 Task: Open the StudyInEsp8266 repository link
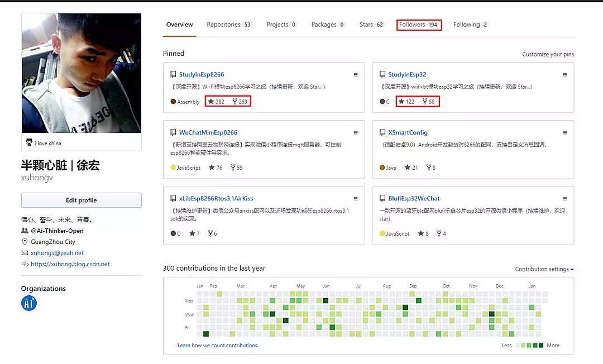202,74
